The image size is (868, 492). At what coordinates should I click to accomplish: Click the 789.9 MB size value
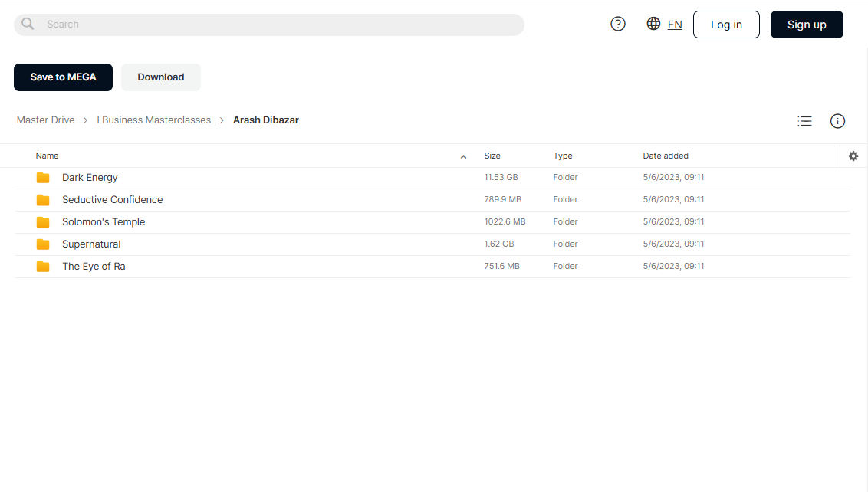(x=503, y=199)
